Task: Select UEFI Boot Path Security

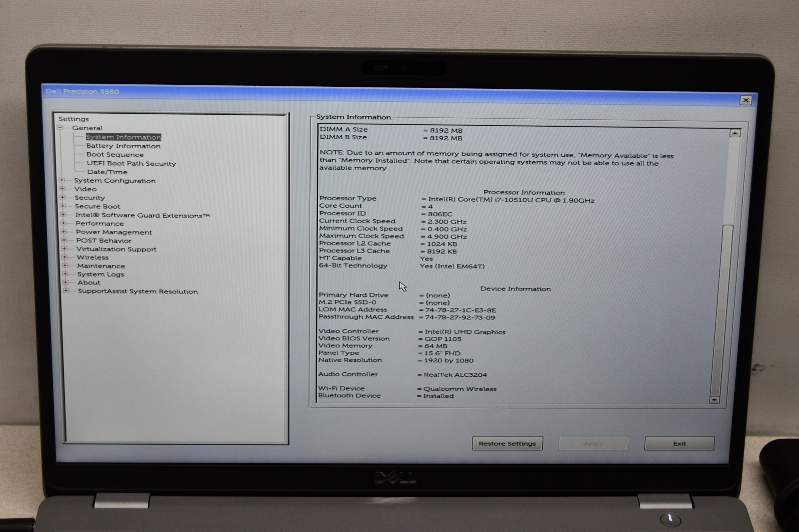Action: pyautogui.click(x=131, y=163)
